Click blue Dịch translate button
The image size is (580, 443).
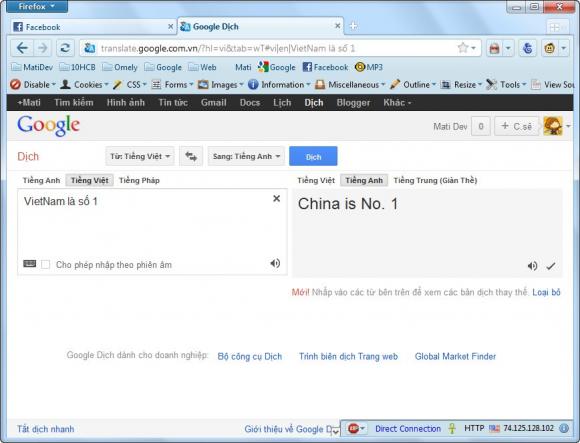(313, 156)
